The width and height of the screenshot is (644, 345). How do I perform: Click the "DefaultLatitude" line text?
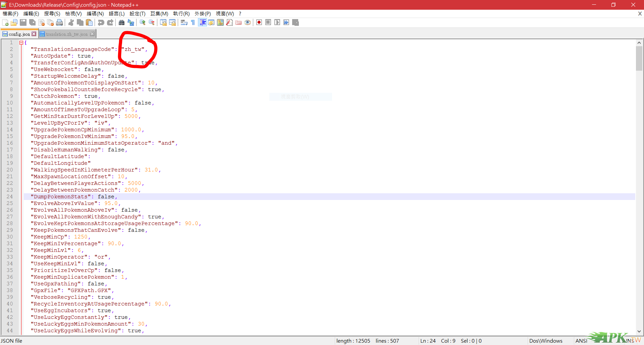pyautogui.click(x=61, y=156)
